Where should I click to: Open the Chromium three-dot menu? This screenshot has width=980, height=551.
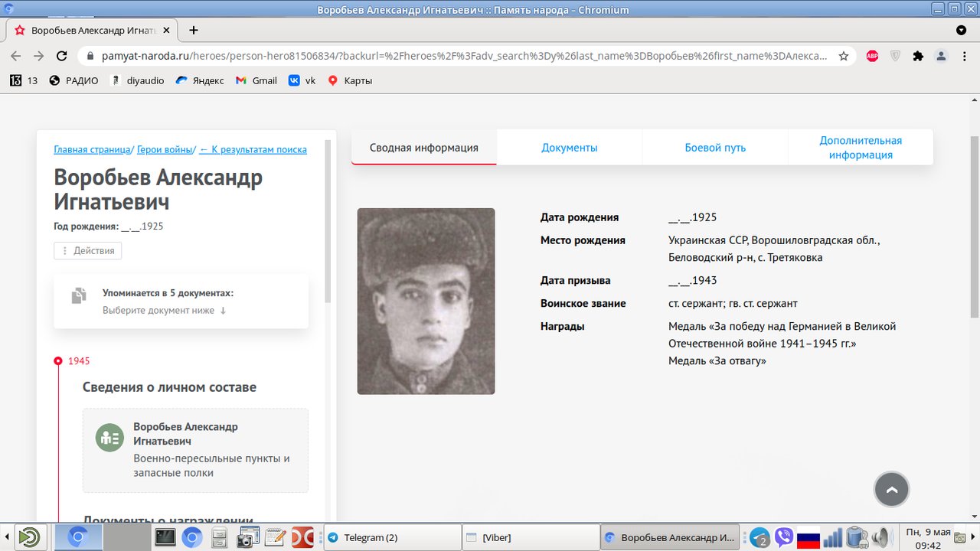tap(965, 56)
